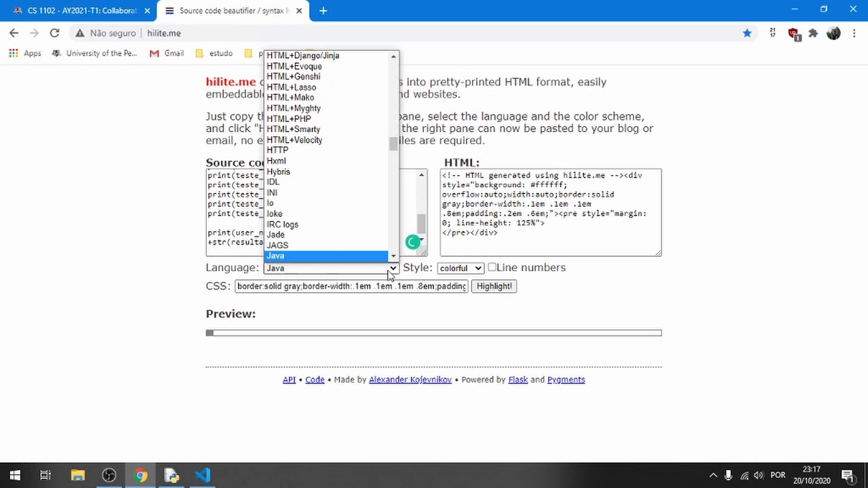Image resolution: width=868 pixels, height=488 pixels.
Task: Choose JAGS in the language list
Action: [326, 245]
